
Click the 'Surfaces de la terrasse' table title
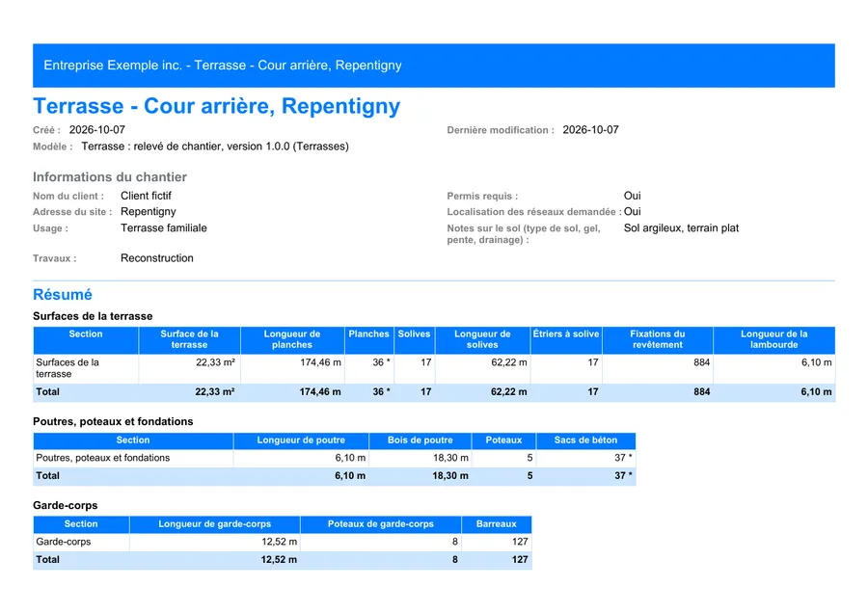pyautogui.click(x=93, y=316)
